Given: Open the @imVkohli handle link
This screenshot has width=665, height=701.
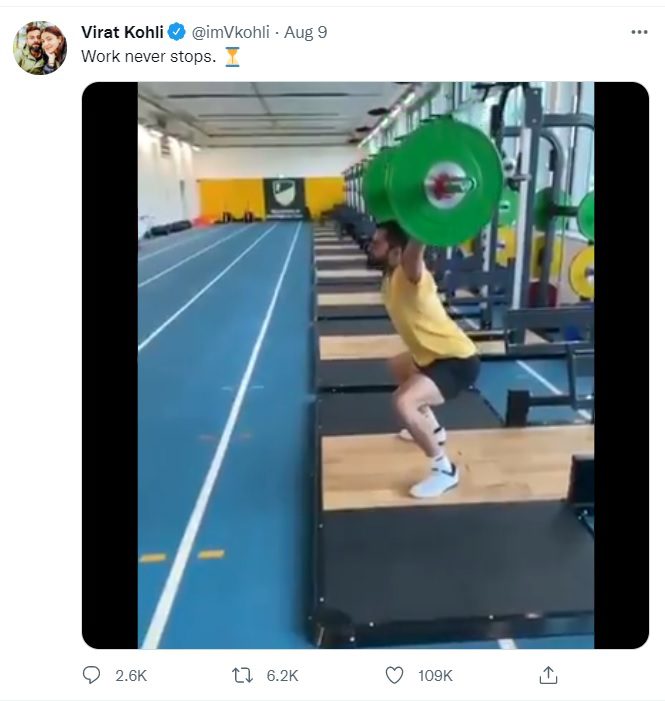Looking at the screenshot, I should pos(230,32).
